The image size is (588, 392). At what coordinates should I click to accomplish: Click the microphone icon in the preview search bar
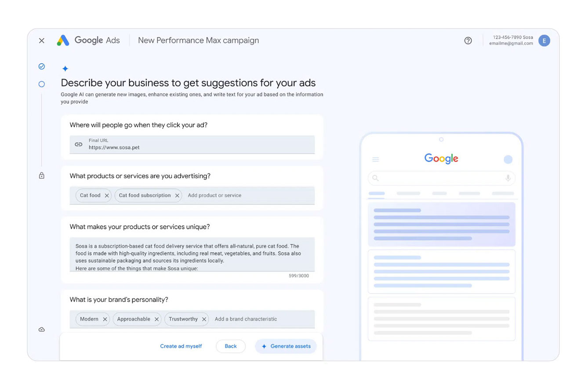pos(508,178)
